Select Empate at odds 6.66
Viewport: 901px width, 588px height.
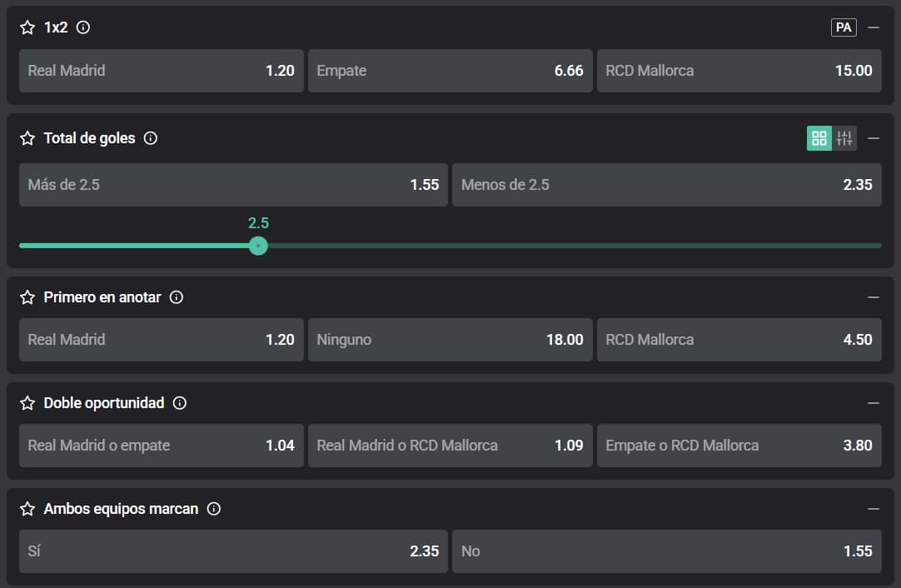pyautogui.click(x=450, y=71)
